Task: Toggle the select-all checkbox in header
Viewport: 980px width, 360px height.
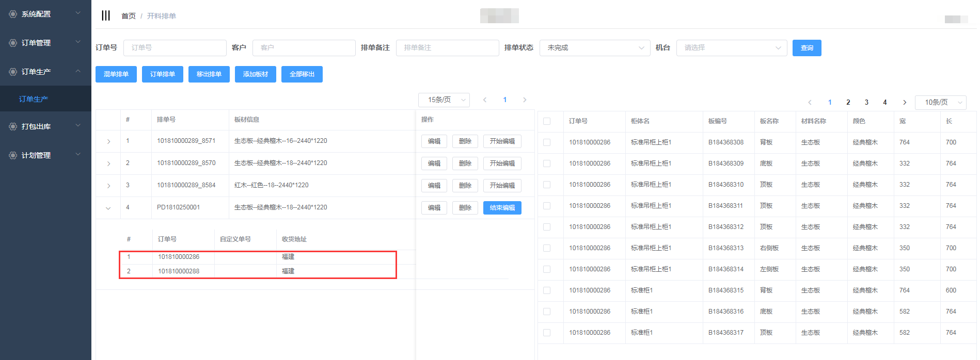Action: pyautogui.click(x=547, y=121)
